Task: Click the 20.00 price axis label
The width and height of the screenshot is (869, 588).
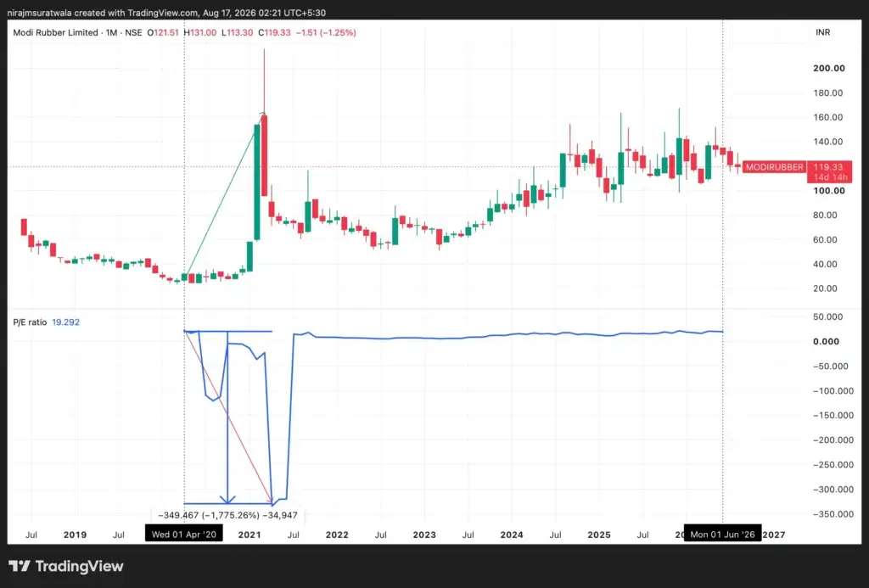Action: pos(825,288)
